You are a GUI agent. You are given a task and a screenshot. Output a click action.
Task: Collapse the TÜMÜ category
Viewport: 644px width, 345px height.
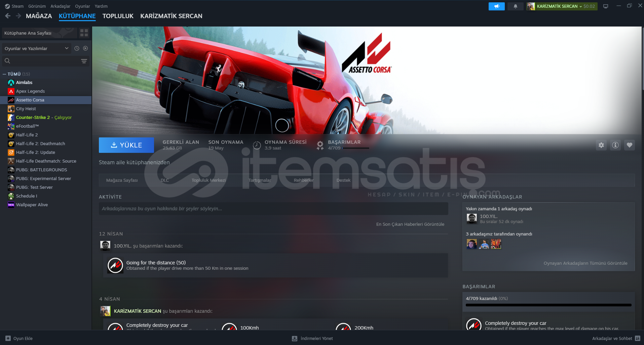click(x=4, y=74)
